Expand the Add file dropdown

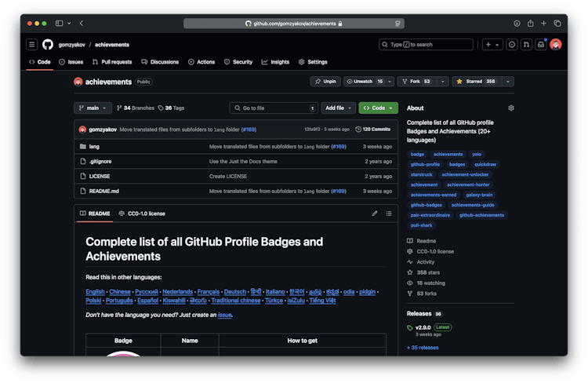pyautogui.click(x=338, y=108)
